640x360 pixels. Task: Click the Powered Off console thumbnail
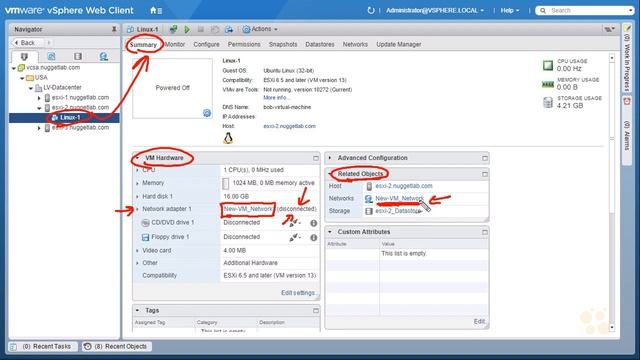[x=172, y=88]
